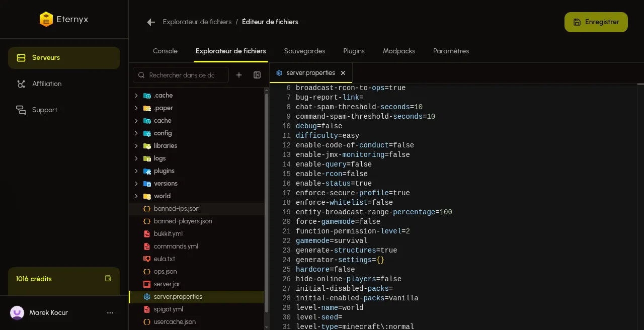This screenshot has width=644, height=330.
Task: Open Affiliation in sidebar
Action: click(x=64, y=84)
